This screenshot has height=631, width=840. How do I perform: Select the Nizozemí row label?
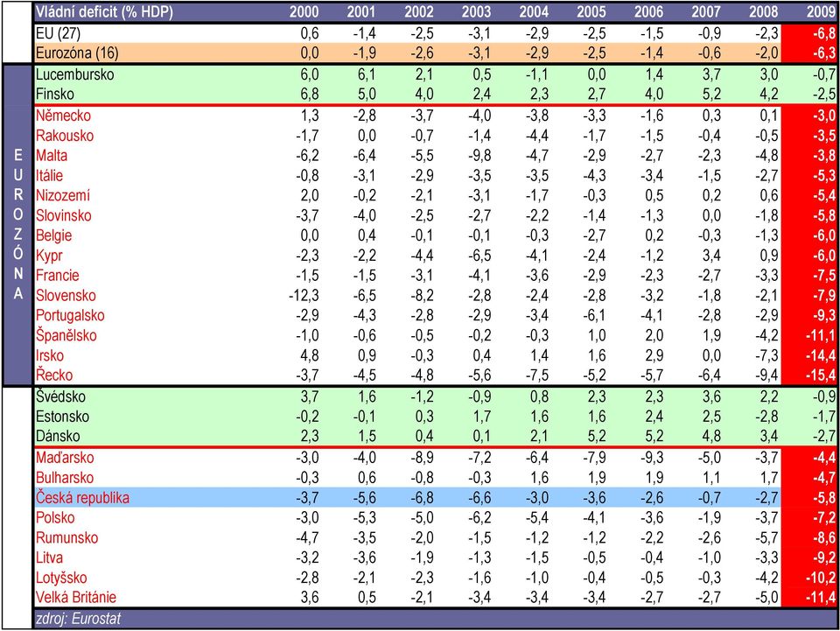63,195
